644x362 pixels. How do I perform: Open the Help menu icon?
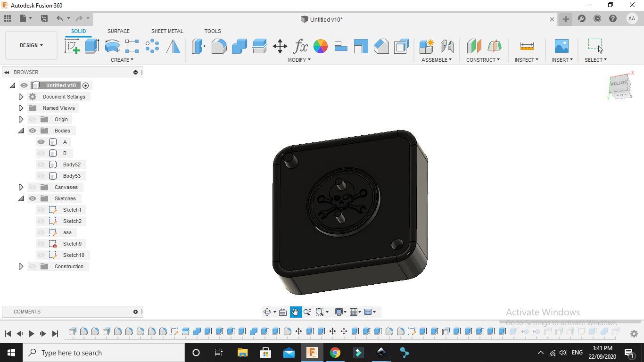[x=613, y=19]
